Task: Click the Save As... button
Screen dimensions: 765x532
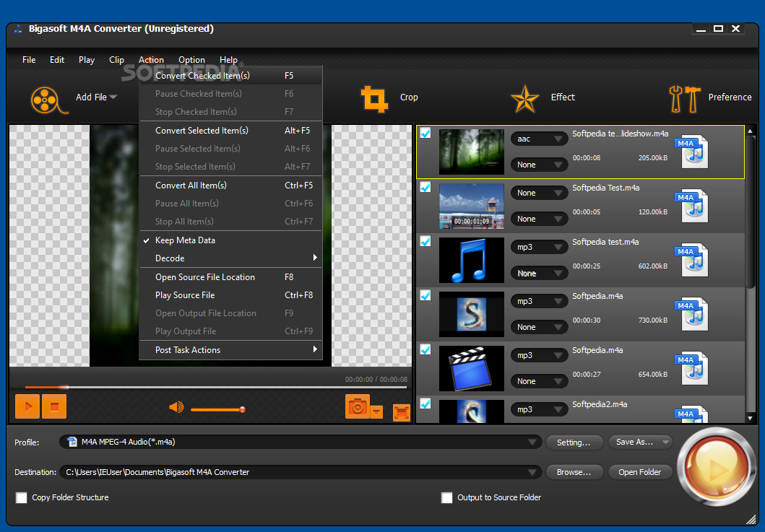Action: [639, 442]
